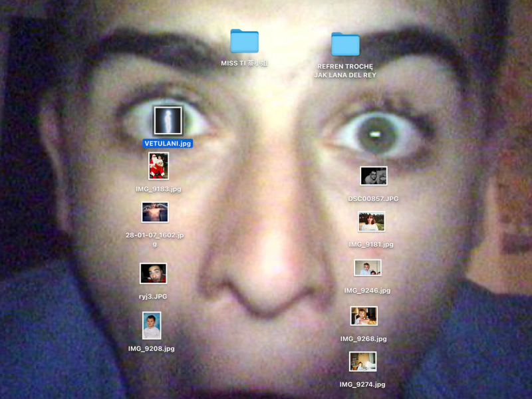Click the IMG_9181.jpg photo thumbnail
Image resolution: width=532 pixels, height=399 pixels.
pos(371,221)
